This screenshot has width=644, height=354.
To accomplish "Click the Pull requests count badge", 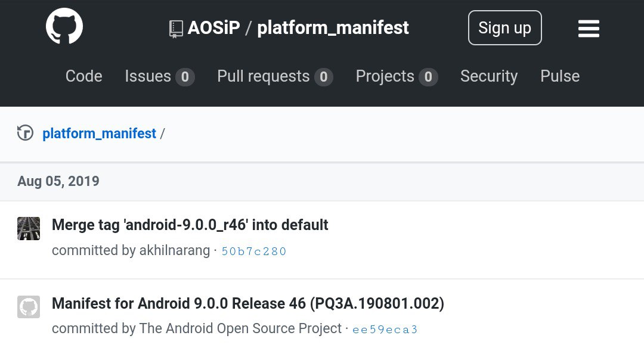I will pos(323,77).
